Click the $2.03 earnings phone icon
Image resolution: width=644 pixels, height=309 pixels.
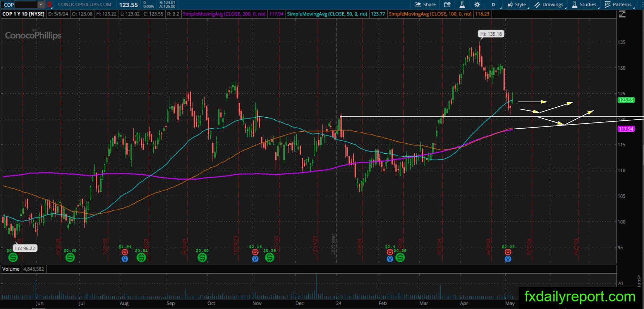click(508, 252)
